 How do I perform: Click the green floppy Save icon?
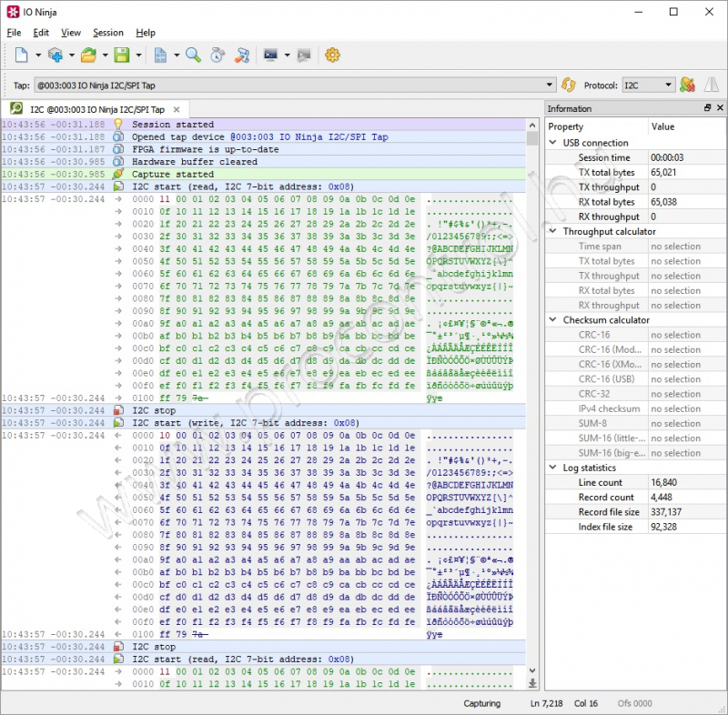pyautogui.click(x=122, y=55)
